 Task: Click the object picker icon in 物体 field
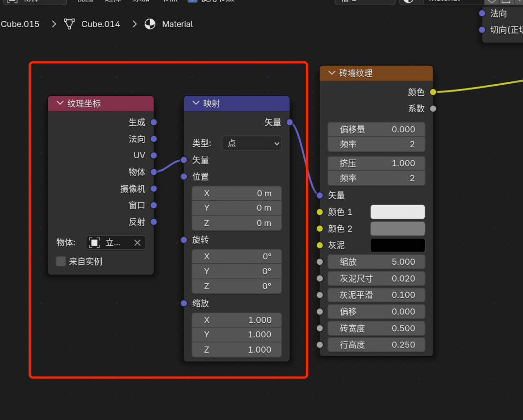click(94, 243)
